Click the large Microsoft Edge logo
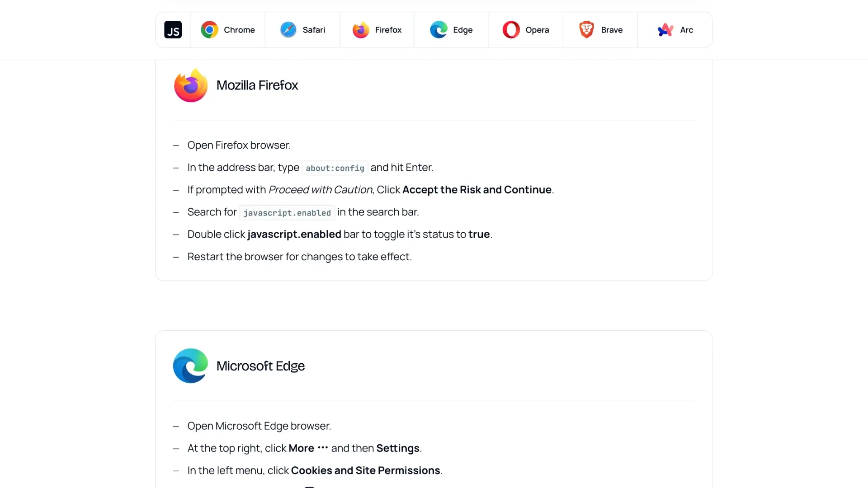 click(x=190, y=366)
